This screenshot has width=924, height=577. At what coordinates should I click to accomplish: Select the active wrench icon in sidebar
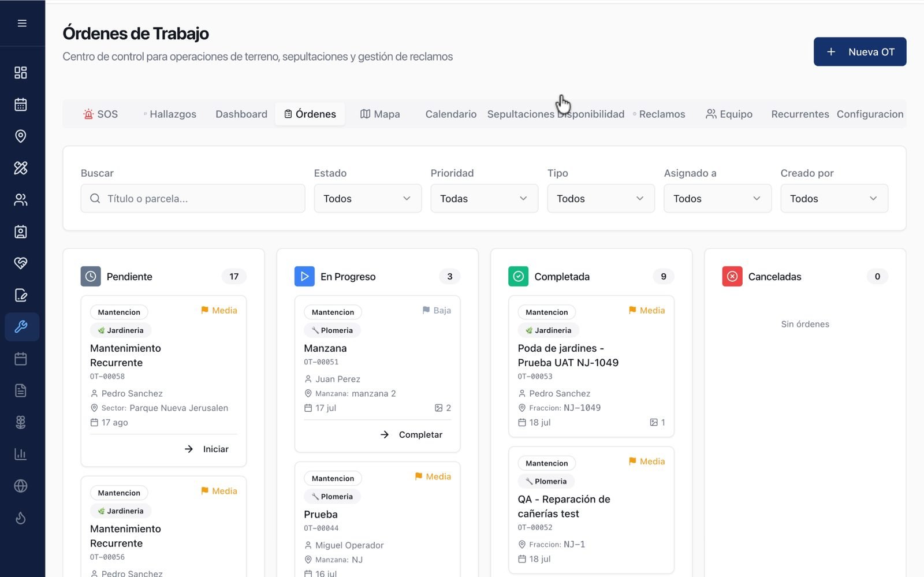tap(22, 327)
